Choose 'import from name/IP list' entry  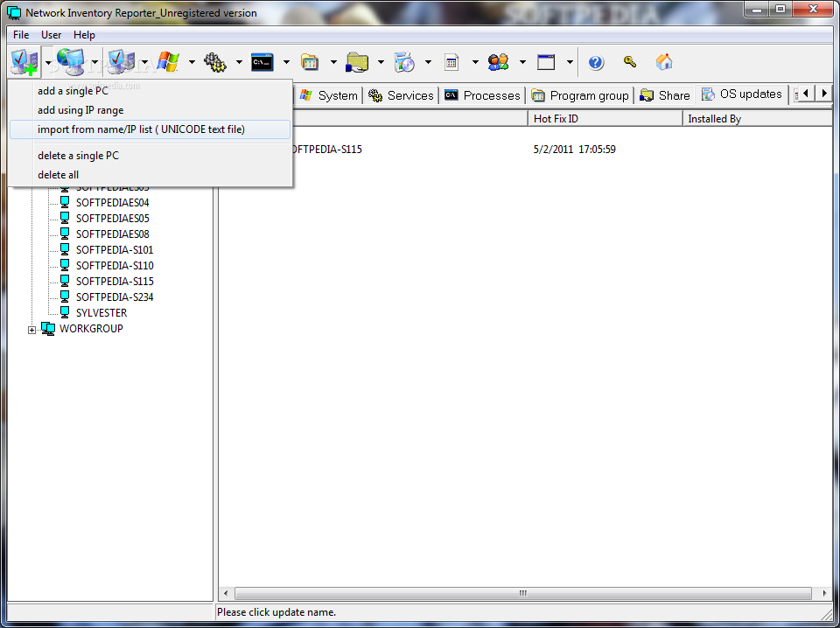click(x=150, y=129)
